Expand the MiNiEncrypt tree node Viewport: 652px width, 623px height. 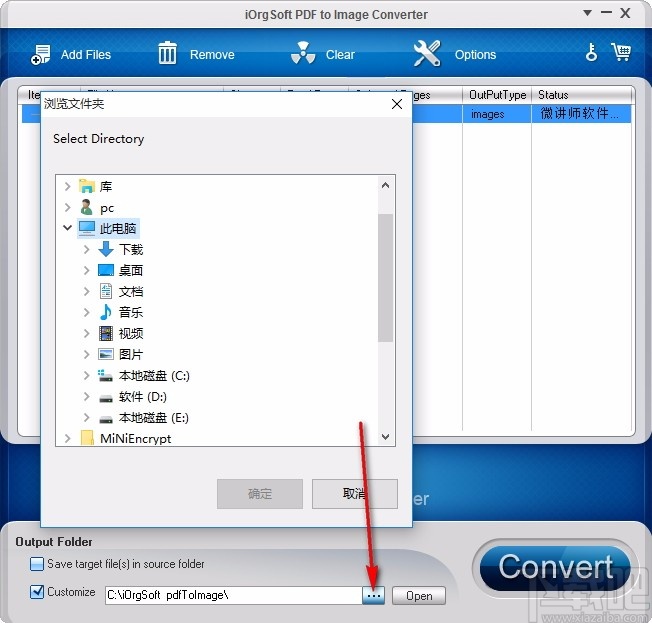click(67, 438)
